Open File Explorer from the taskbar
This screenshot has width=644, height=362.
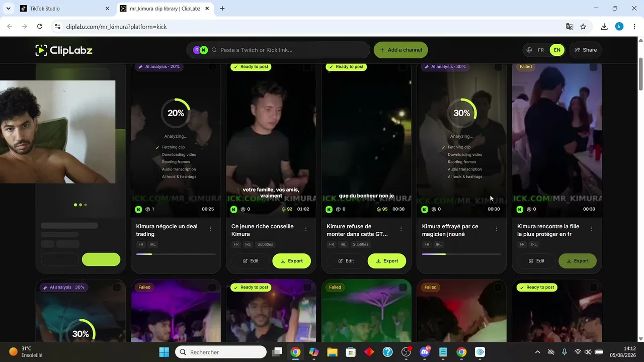[x=332, y=352]
